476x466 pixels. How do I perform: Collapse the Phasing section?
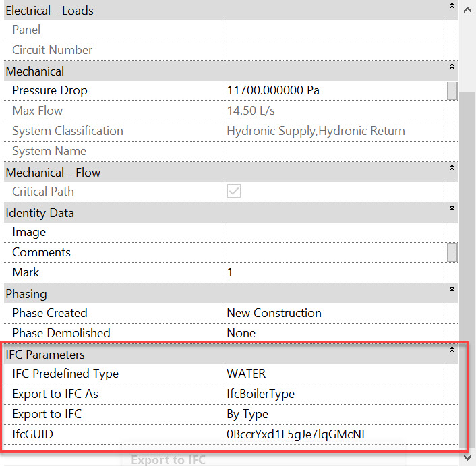tap(452, 289)
